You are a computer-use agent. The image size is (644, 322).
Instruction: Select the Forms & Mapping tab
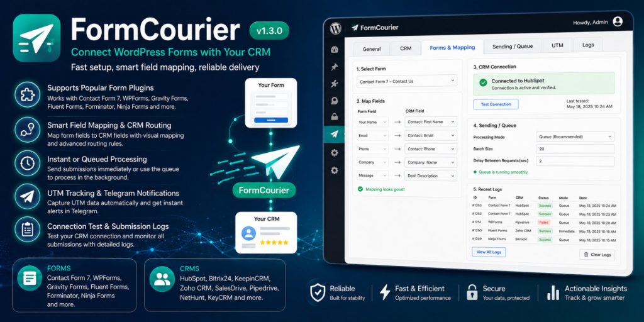pyautogui.click(x=452, y=48)
